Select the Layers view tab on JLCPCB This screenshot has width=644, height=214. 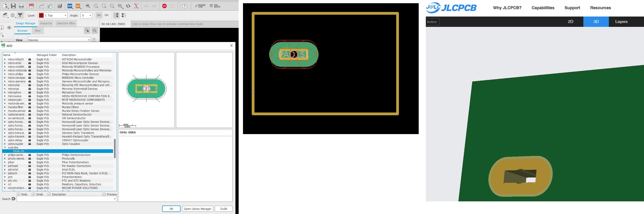click(621, 22)
